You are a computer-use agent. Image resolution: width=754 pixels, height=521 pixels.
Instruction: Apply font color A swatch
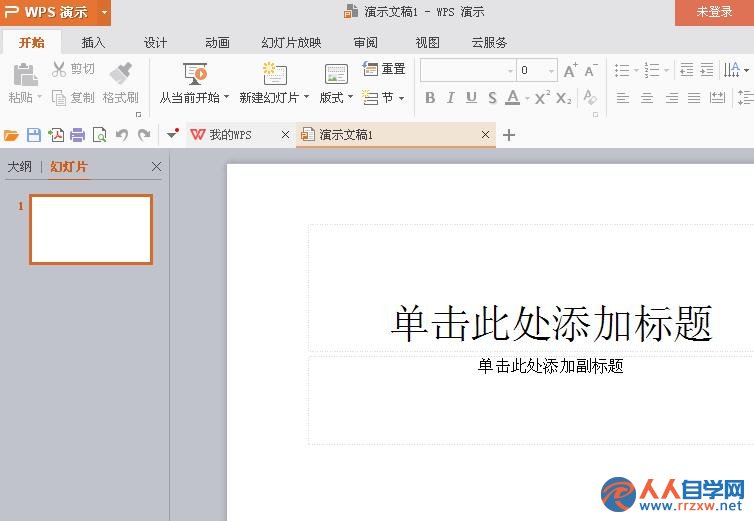click(513, 98)
